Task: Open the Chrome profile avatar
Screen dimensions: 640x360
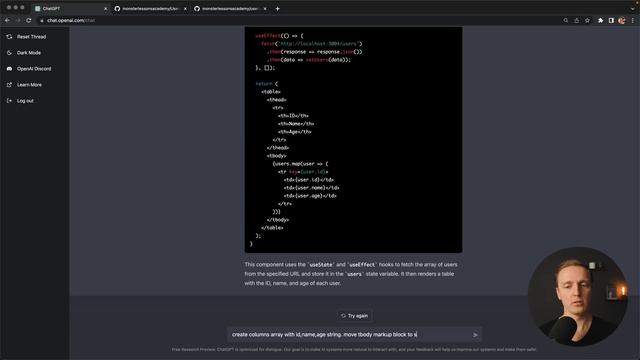Action: click(622, 20)
